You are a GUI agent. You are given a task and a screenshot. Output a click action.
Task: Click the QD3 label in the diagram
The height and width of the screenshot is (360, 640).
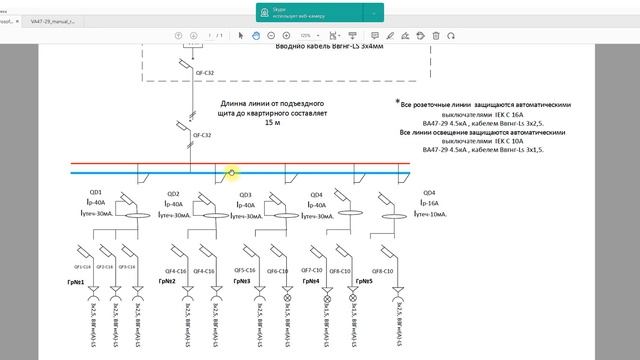point(245,195)
